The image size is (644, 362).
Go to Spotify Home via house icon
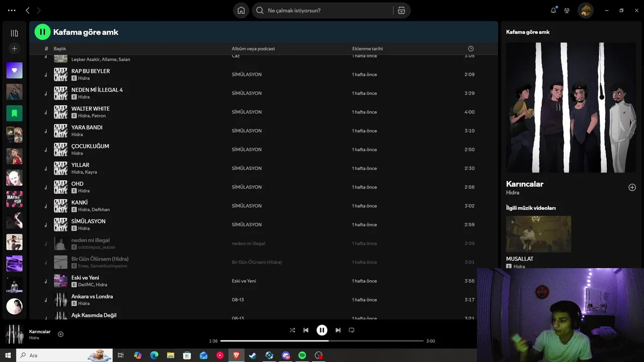(x=241, y=11)
